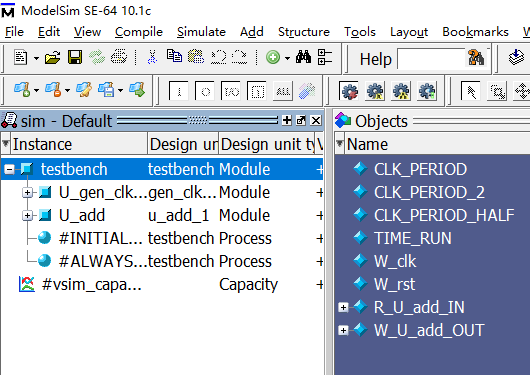Viewport: 530px width, 375px height.
Task: Click the gear icon with warning triangle
Action: click(x=401, y=91)
